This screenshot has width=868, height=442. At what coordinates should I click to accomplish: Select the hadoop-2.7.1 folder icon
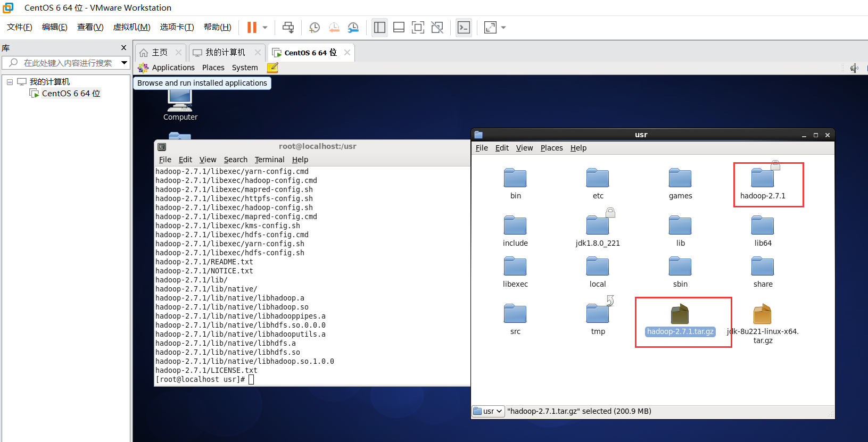pyautogui.click(x=763, y=178)
